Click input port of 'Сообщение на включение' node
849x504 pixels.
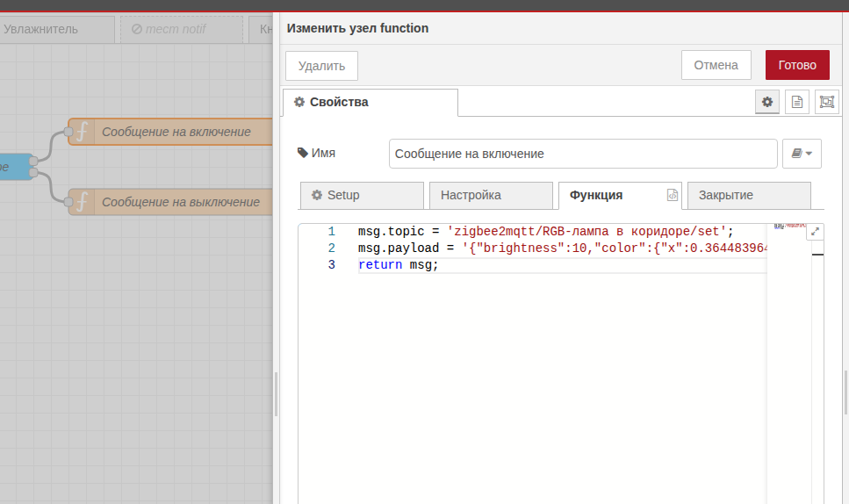68,132
